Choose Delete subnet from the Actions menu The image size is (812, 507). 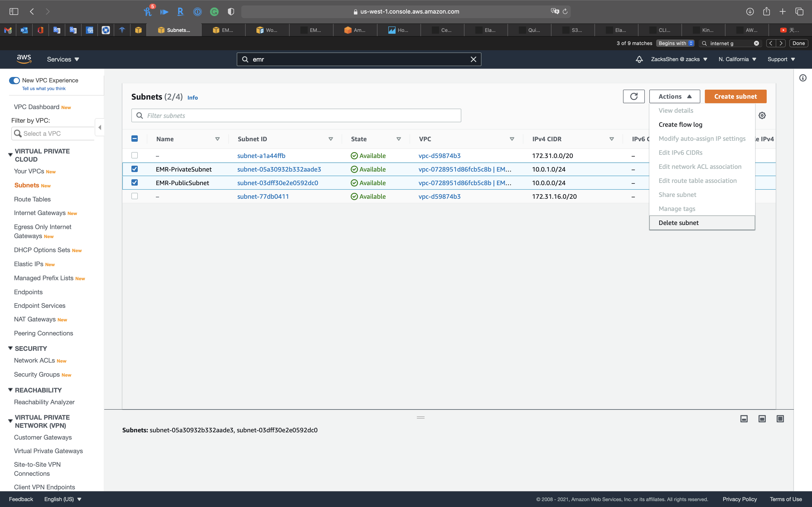(679, 223)
